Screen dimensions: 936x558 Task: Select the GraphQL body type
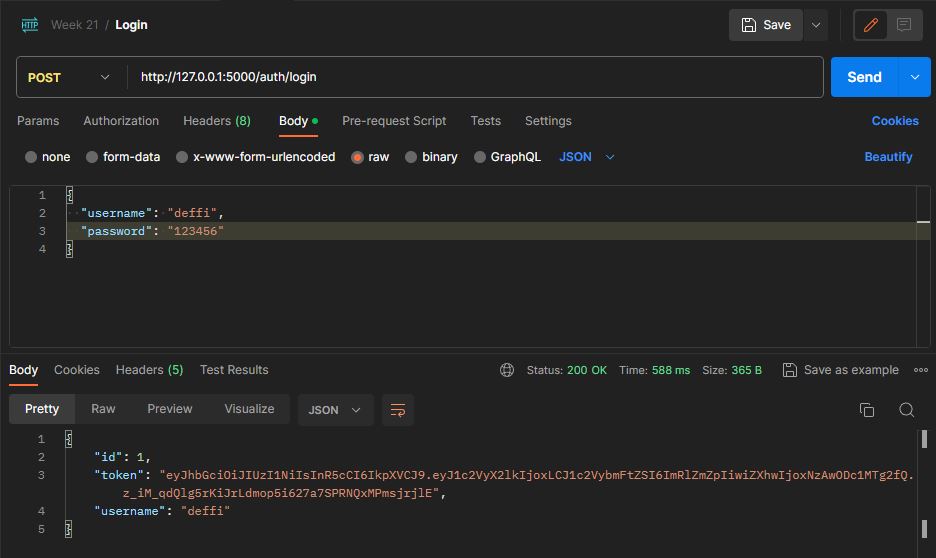click(x=480, y=157)
